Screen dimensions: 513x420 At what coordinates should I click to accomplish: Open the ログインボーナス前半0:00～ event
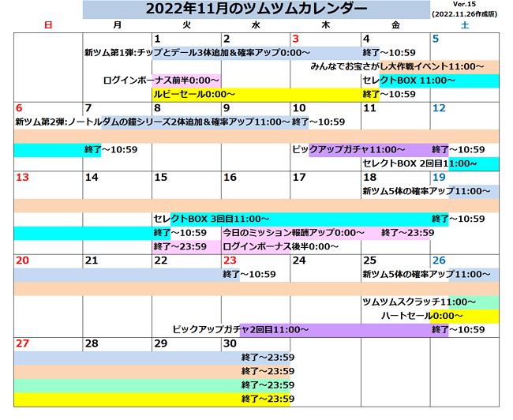163,81
